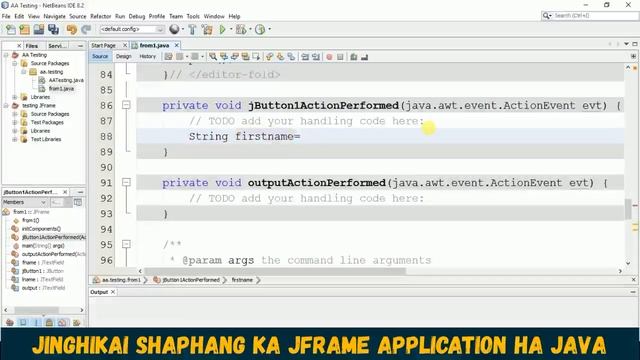Switch to the History view
The height and width of the screenshot is (360, 640).
[147, 56]
